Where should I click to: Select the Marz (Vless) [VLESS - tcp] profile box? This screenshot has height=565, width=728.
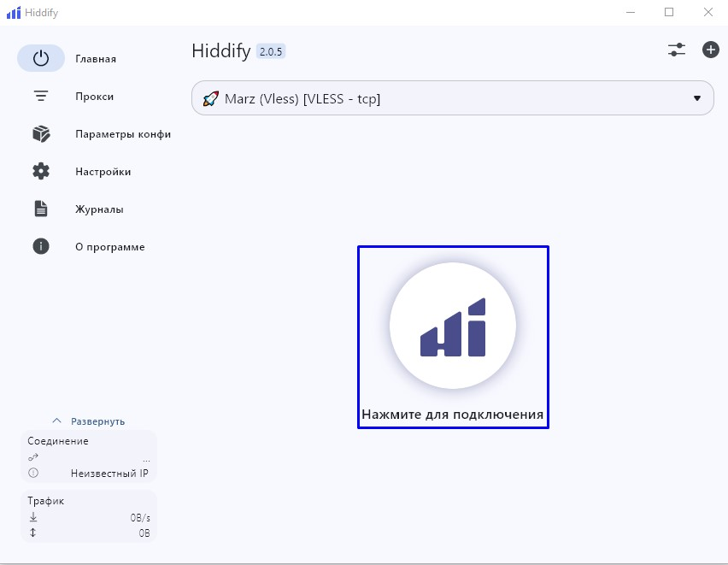coord(427,98)
